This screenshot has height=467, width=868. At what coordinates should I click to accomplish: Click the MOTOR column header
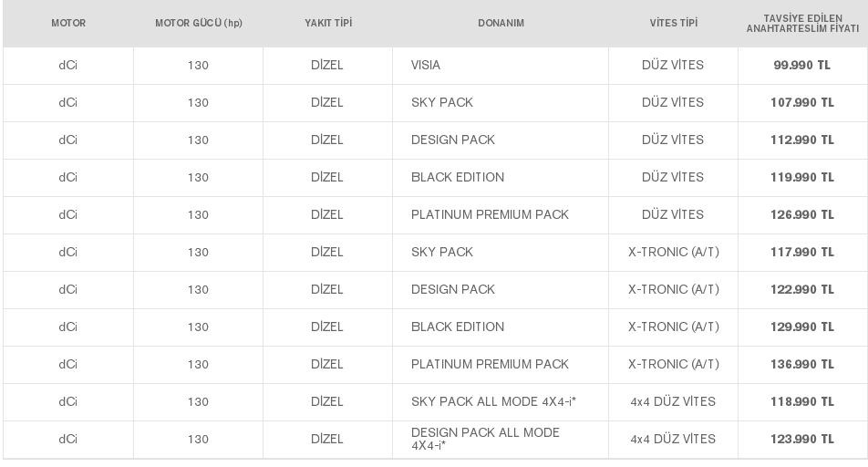tap(68, 24)
